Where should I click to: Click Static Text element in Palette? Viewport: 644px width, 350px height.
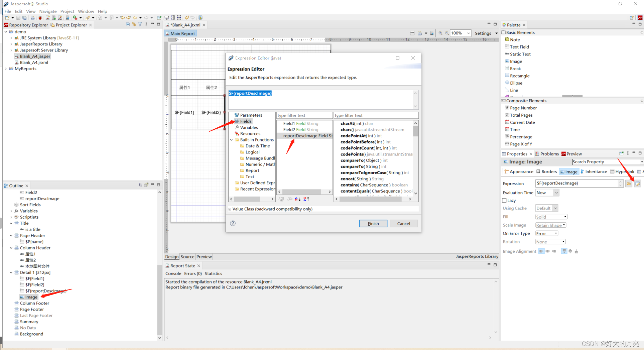(x=518, y=54)
